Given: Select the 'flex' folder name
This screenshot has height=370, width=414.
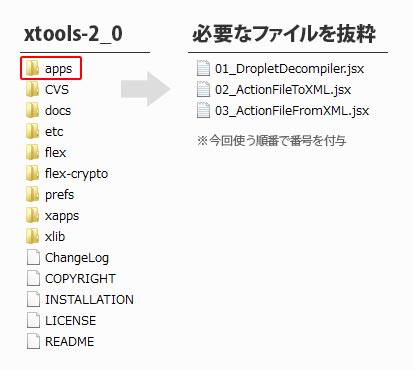Looking at the screenshot, I should (56, 152).
